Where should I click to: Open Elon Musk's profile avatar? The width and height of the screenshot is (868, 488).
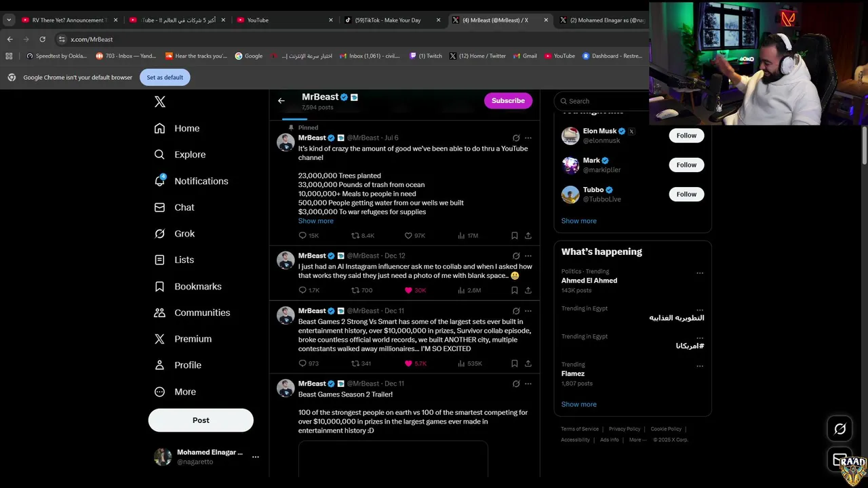tap(570, 136)
